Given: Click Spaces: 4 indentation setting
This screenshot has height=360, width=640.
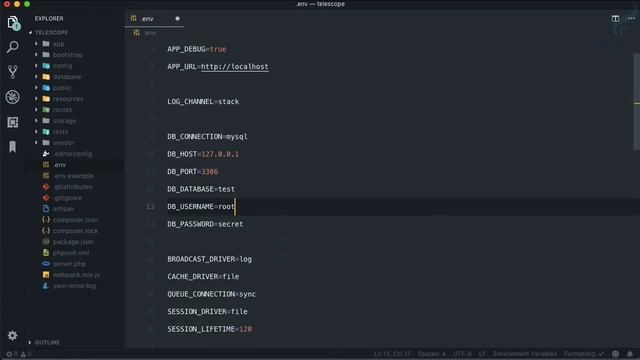Looking at the screenshot, I should click(x=431, y=354).
